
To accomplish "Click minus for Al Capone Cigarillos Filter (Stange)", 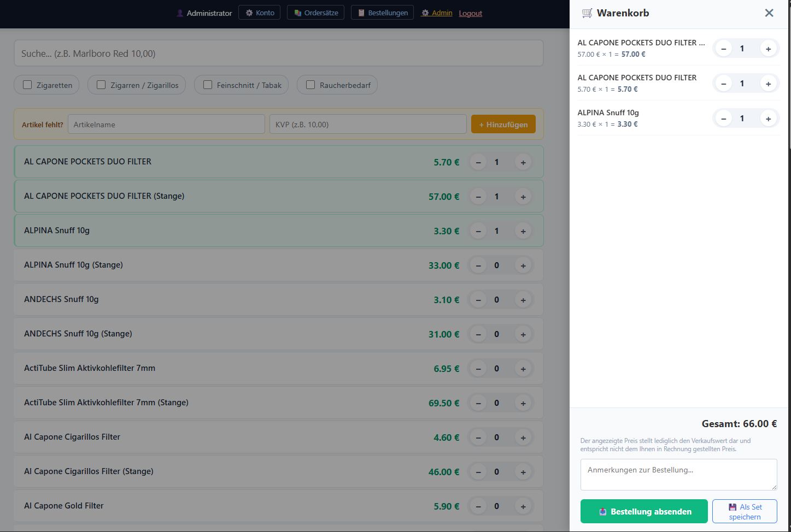I will coord(478,472).
